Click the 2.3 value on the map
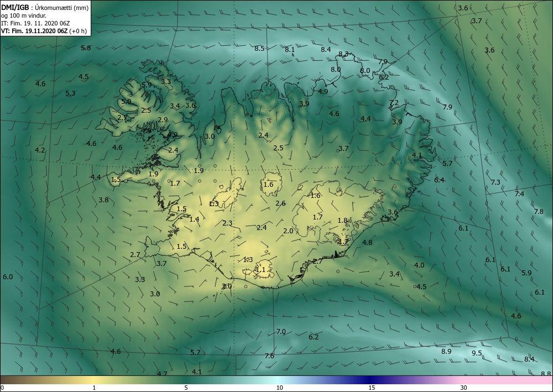553x392 pixels. (227, 223)
